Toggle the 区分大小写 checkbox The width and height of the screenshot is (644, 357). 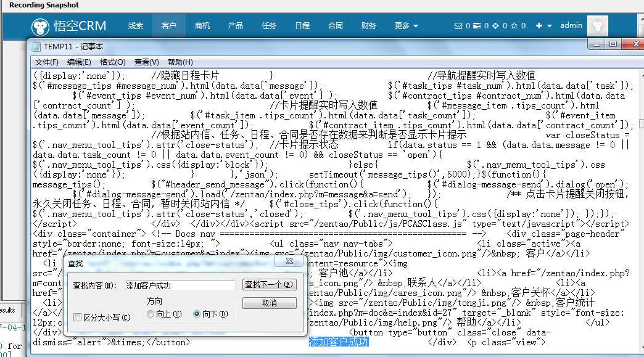[x=77, y=317]
